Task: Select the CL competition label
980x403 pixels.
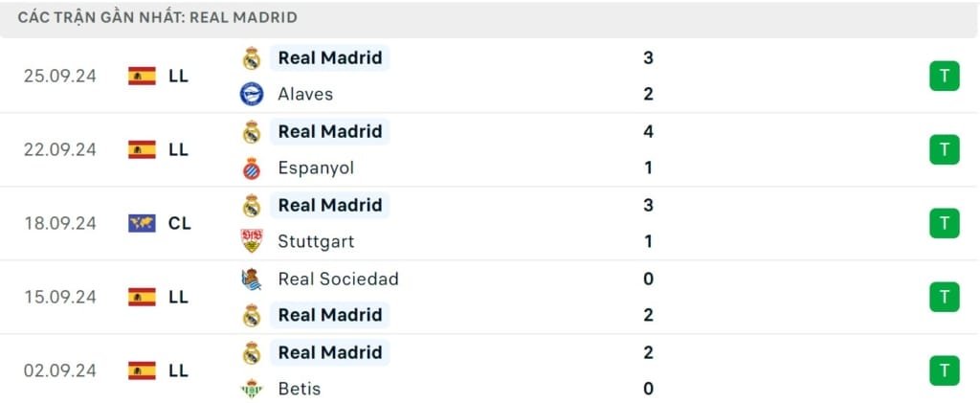Action: point(179,223)
